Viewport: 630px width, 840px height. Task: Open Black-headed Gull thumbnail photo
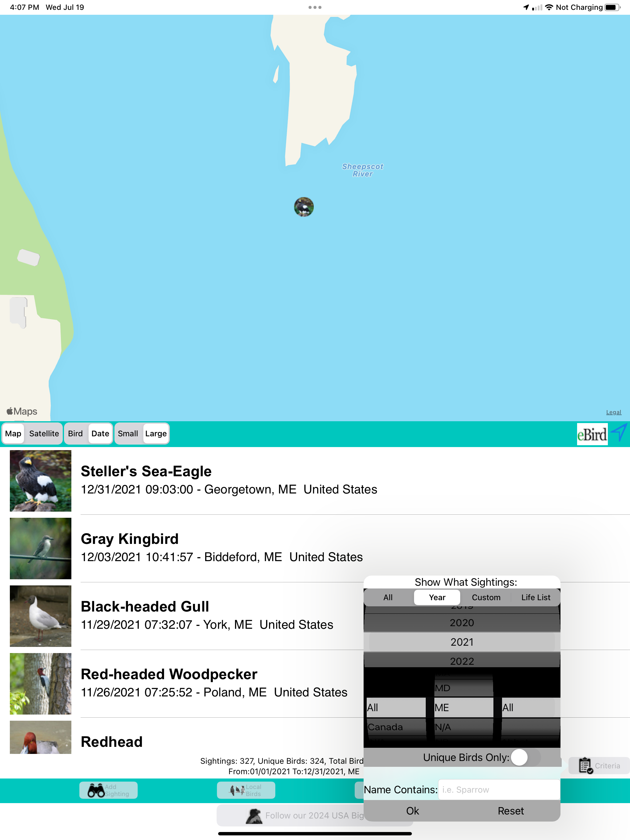pyautogui.click(x=41, y=616)
